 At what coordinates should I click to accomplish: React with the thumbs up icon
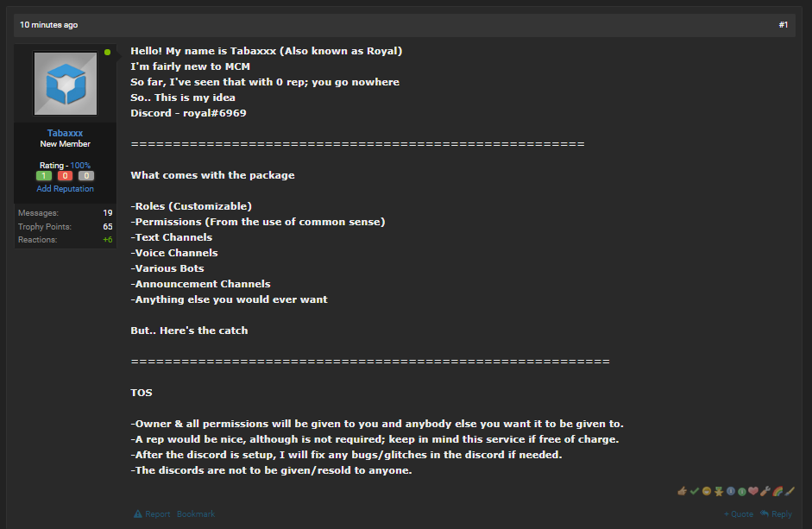[x=682, y=492]
